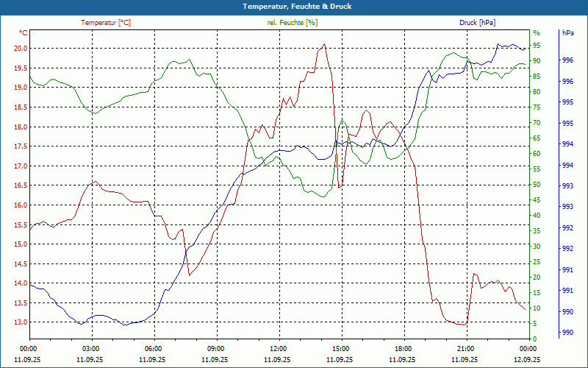Click the 21:00 time axis label
Image resolution: width=588 pixels, height=368 pixels.
tap(467, 349)
